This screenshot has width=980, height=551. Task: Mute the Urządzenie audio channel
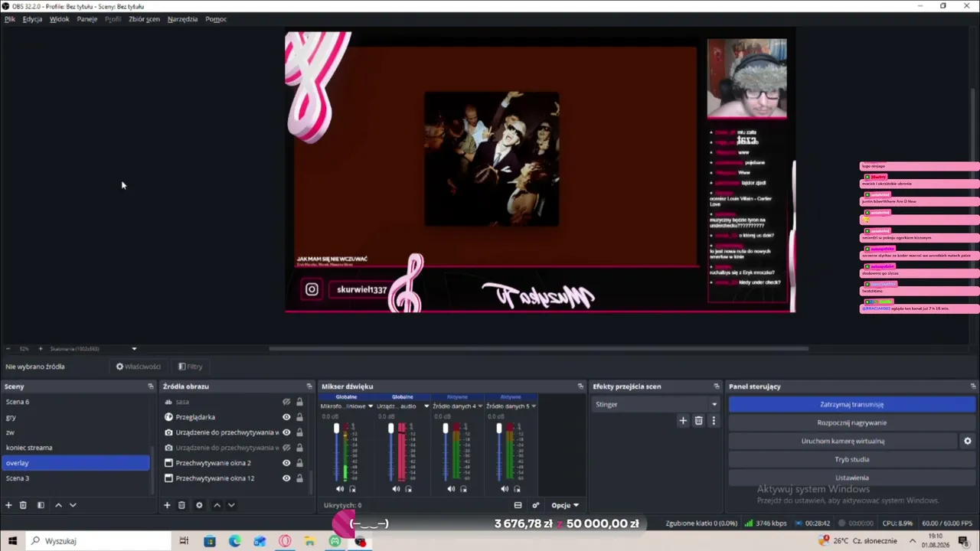[x=396, y=489]
